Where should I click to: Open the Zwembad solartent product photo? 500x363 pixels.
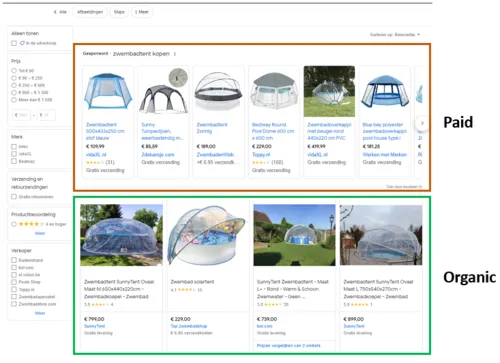(208, 235)
